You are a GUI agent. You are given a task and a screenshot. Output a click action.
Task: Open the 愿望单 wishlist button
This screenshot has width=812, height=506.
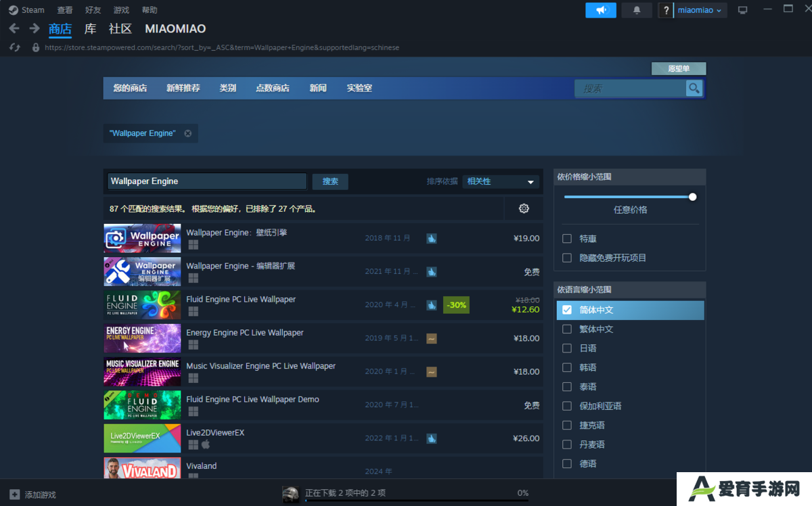(x=679, y=68)
